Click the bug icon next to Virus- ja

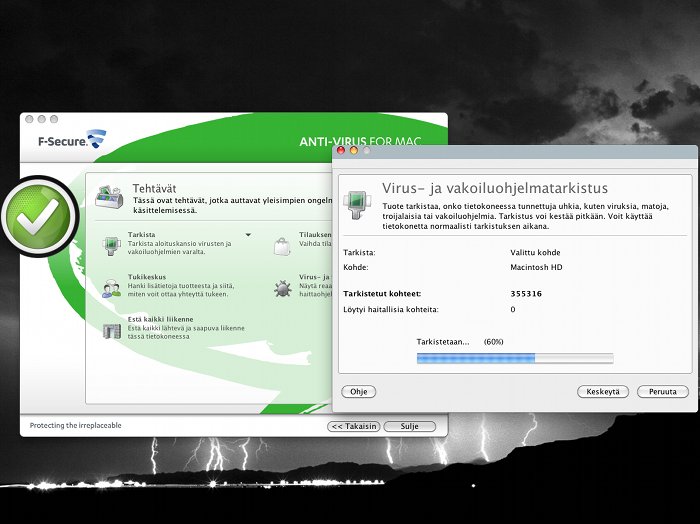click(283, 288)
